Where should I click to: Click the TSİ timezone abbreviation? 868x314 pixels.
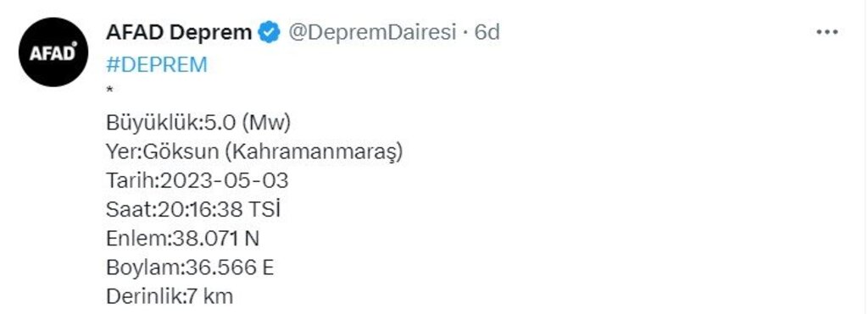coord(264,210)
